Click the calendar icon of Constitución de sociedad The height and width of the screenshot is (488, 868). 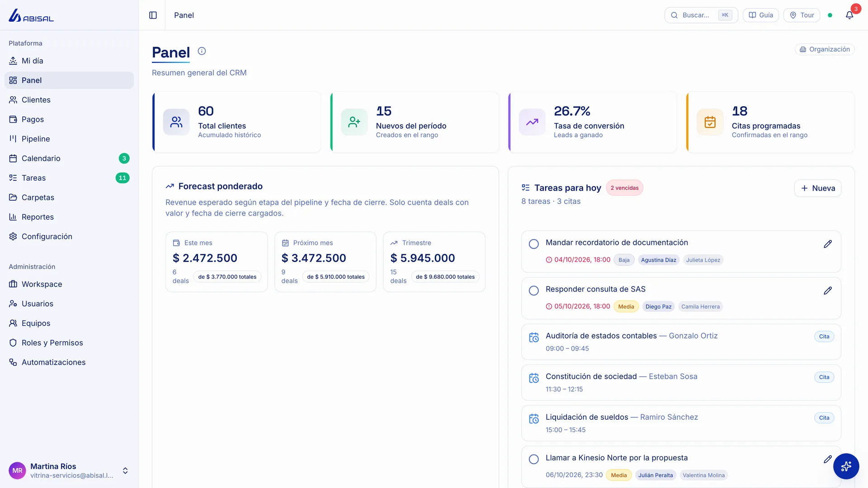click(x=534, y=378)
